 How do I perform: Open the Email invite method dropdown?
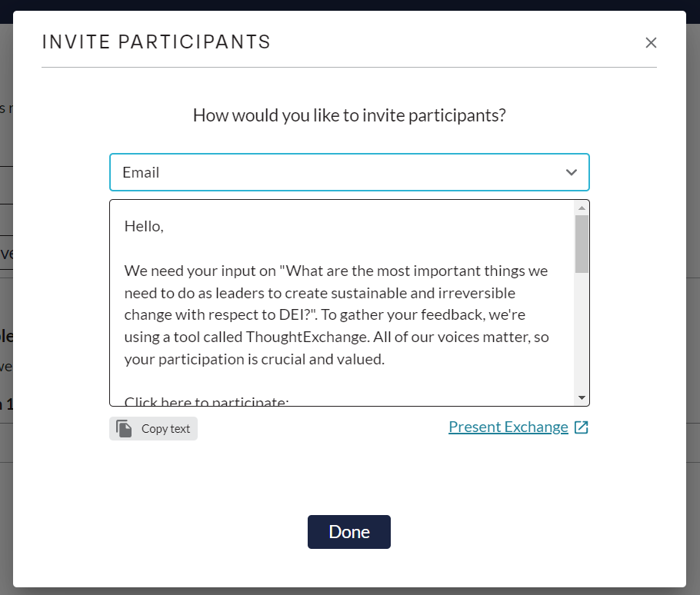point(349,172)
